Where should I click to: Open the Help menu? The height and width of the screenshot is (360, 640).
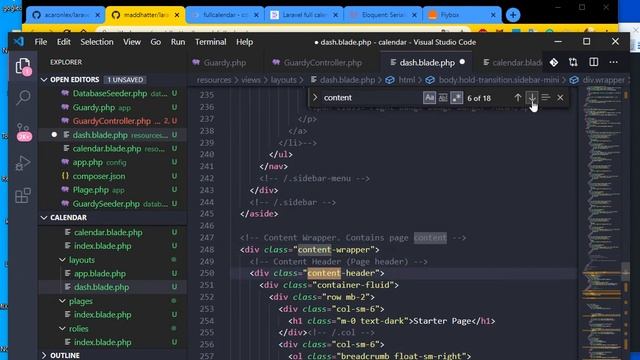pyautogui.click(x=244, y=42)
